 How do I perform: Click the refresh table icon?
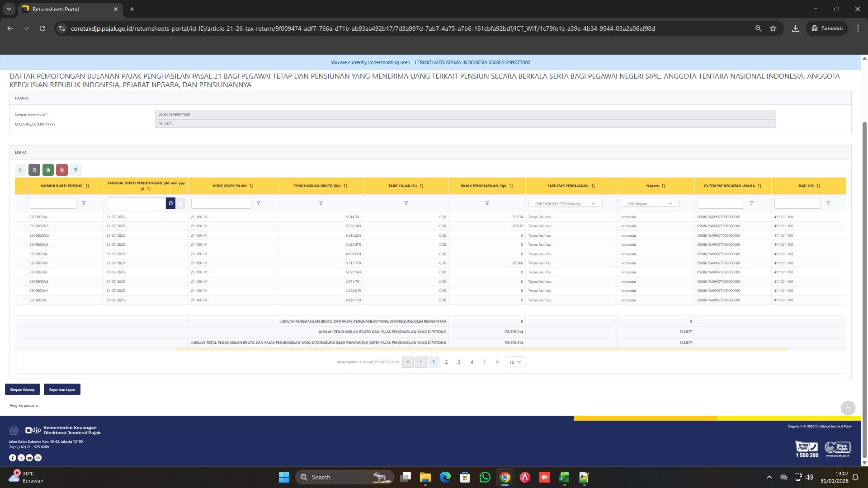21,169
